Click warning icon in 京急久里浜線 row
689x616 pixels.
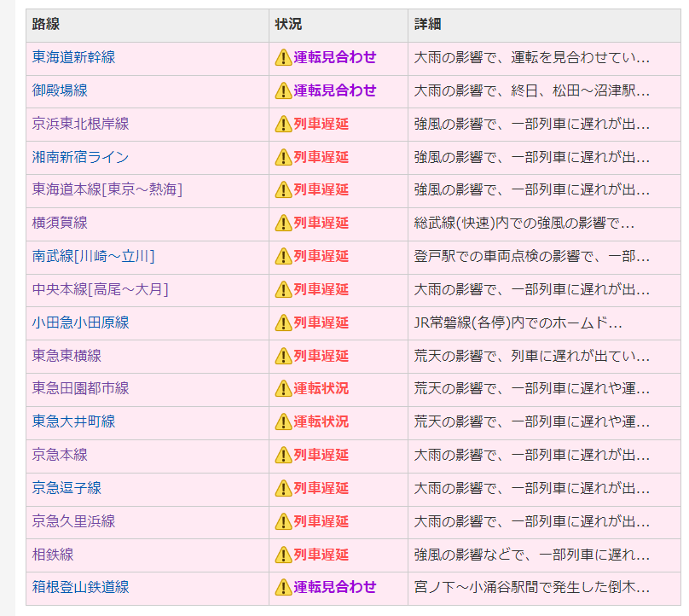283,522
